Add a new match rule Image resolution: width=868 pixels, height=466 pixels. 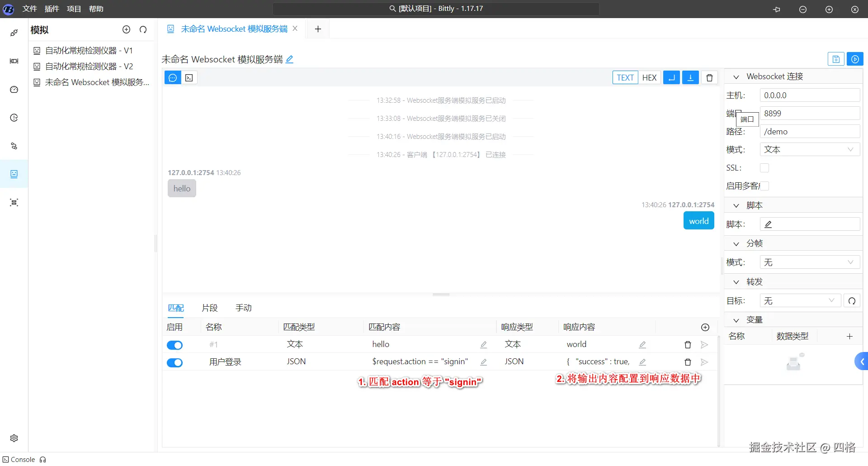coord(705,327)
